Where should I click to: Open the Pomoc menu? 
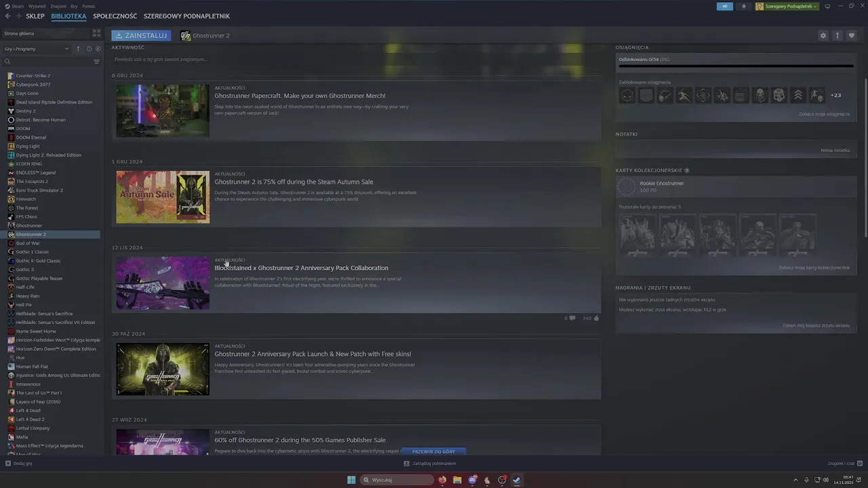[x=89, y=6]
